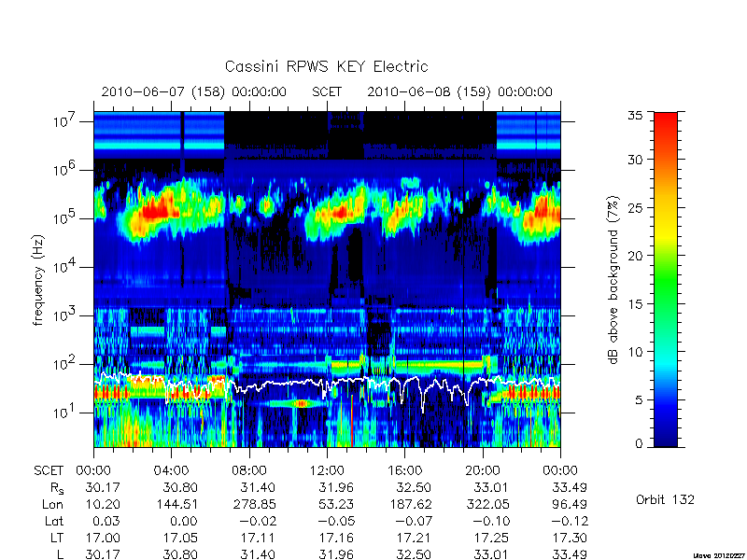Viewport: 747px width, 560px height.
Task: Click the L row value "32.50"
Action: [414, 554]
